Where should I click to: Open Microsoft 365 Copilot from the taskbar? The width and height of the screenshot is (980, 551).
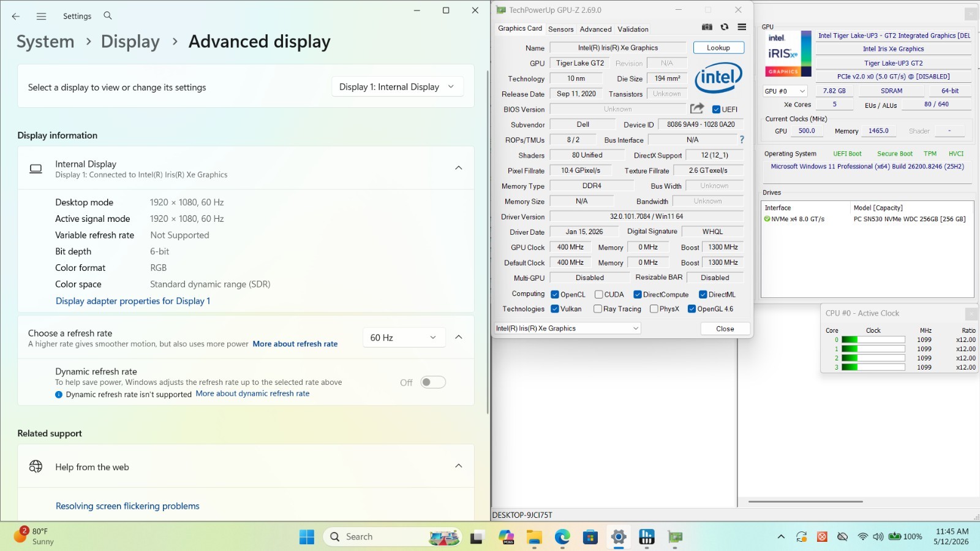506,537
